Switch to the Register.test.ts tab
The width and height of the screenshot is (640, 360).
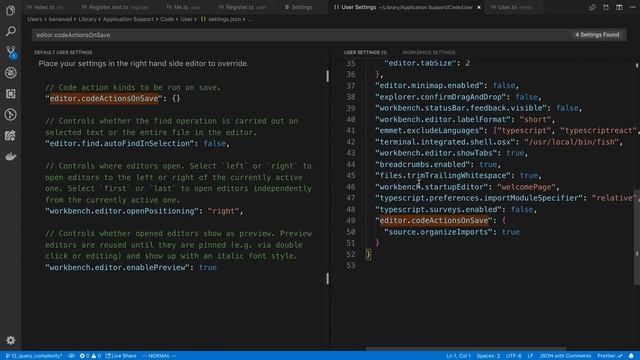coord(114,7)
